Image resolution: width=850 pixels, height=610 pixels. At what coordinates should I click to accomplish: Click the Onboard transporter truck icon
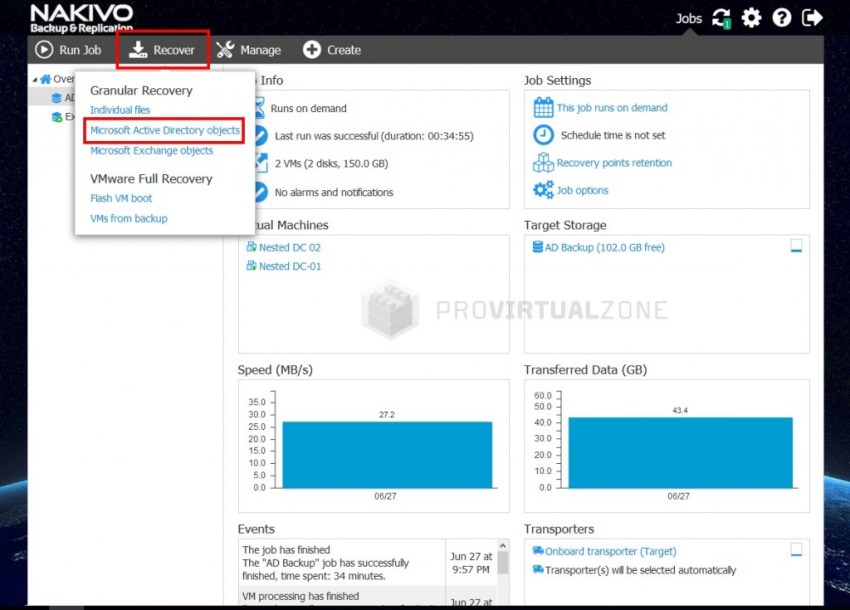point(538,550)
